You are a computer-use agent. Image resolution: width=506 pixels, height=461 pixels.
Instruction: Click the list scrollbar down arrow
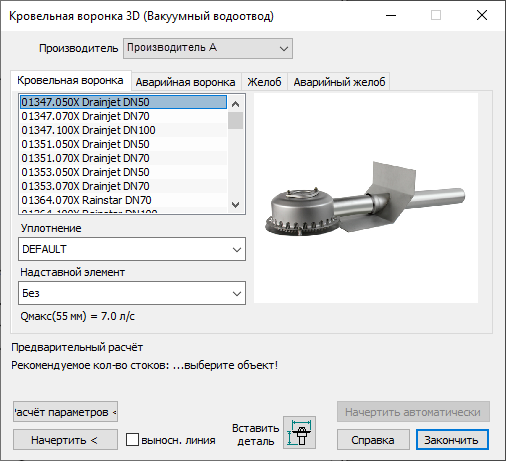tap(235, 204)
